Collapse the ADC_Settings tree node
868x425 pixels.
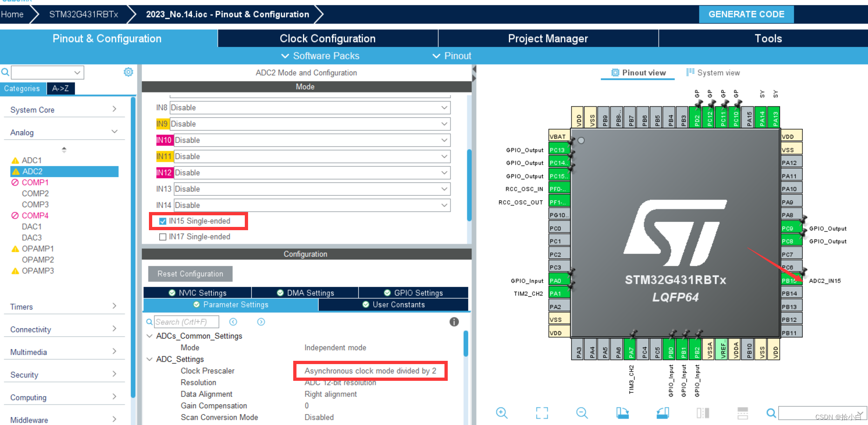(x=149, y=359)
